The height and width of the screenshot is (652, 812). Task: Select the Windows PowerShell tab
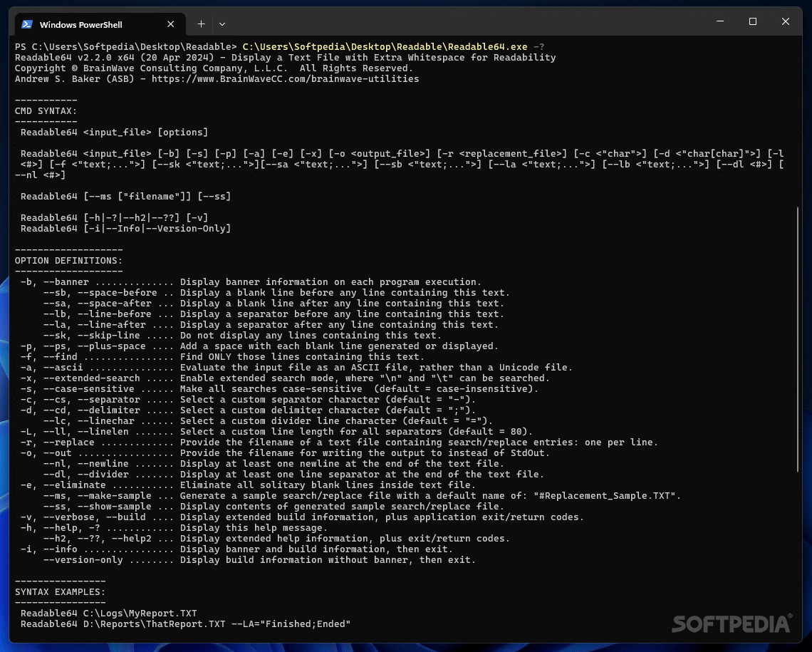point(100,24)
